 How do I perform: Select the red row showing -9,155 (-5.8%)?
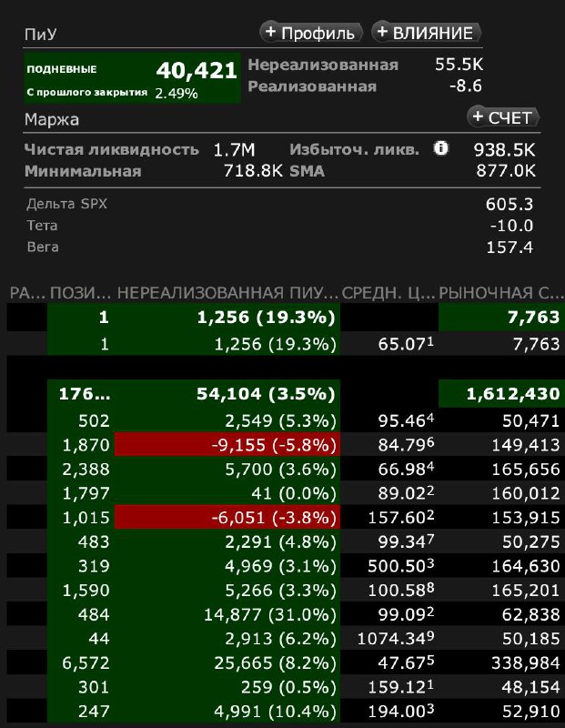286,445
